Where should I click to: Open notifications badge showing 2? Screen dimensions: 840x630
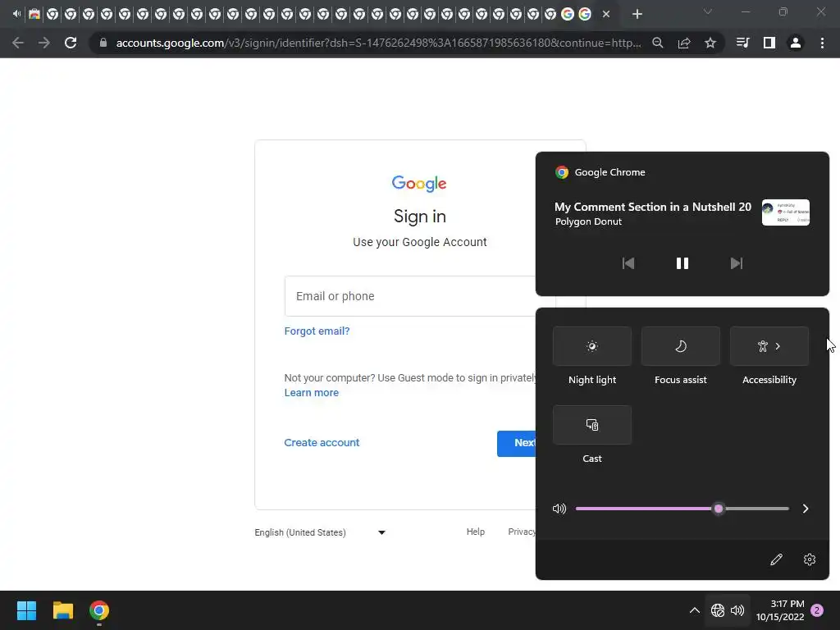(817, 610)
